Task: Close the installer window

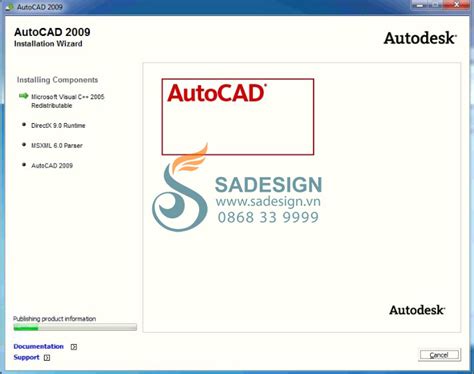Action: (457, 5)
